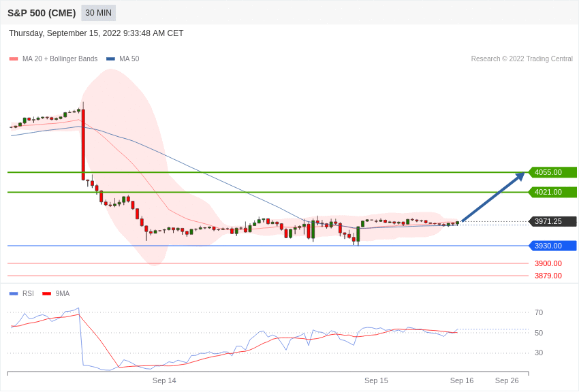The width and height of the screenshot is (579, 392).
Task: Open the Trading Central research copyright text
Action: click(x=522, y=59)
